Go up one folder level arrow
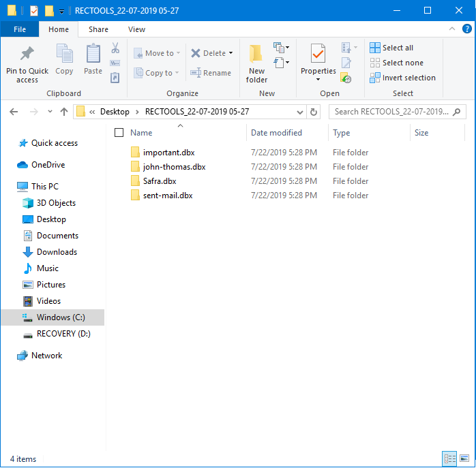The image size is (476, 468). [x=63, y=112]
